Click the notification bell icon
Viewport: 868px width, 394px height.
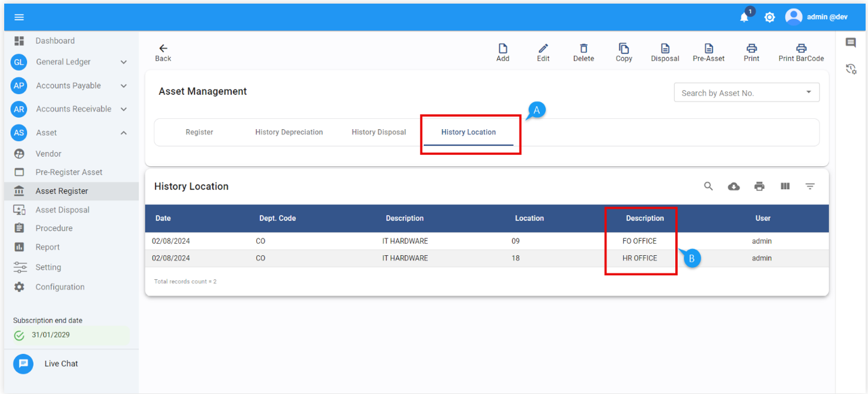[744, 17]
